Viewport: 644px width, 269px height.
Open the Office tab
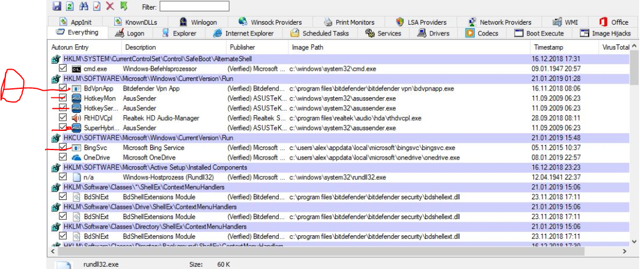[614, 22]
